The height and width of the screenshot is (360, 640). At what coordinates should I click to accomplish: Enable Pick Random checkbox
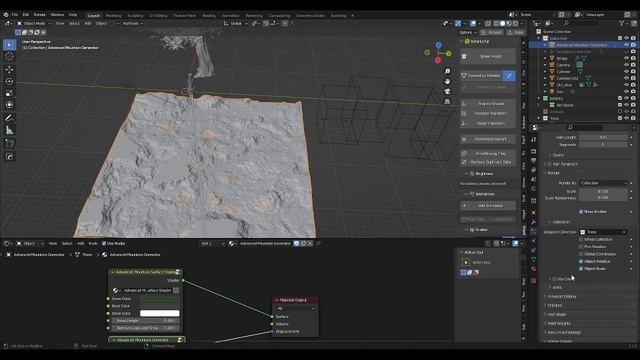581,247
